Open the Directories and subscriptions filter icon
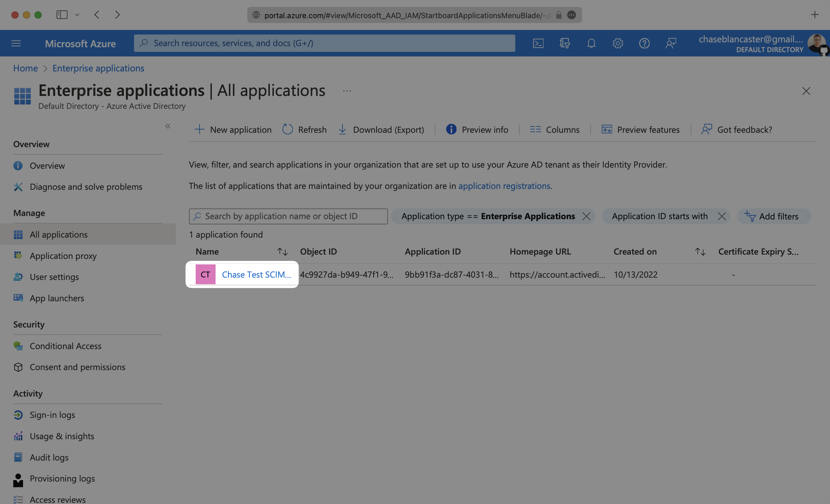The image size is (830, 504). point(565,43)
